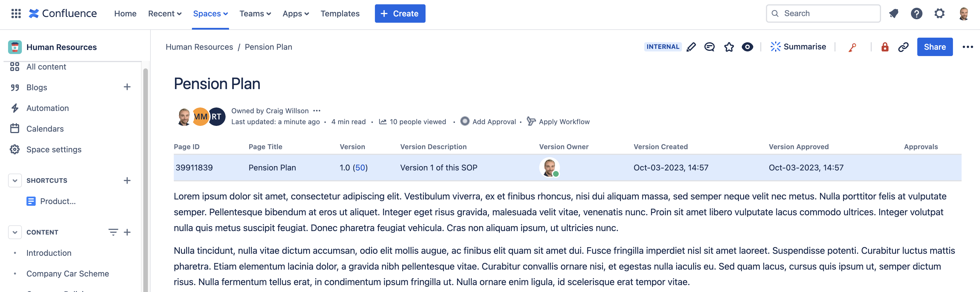
Task: Open the Spaces dropdown menu
Action: (x=210, y=14)
